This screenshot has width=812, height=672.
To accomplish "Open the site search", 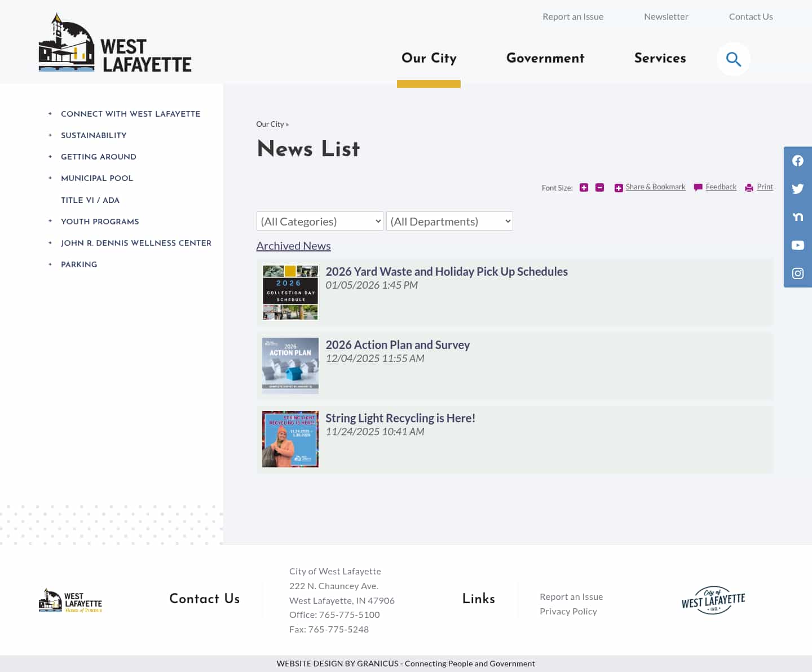I will coord(733,59).
